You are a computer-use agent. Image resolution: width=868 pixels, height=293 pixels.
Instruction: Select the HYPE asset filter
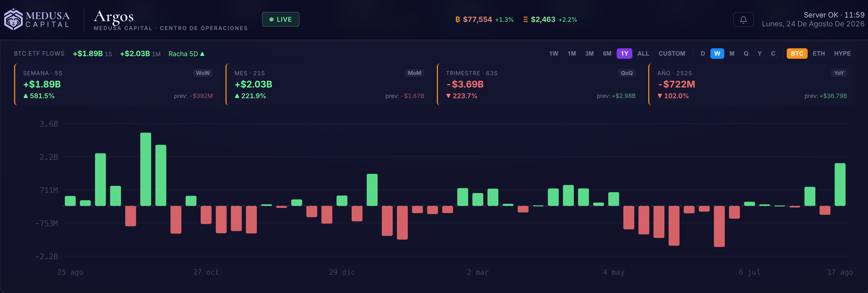click(842, 54)
